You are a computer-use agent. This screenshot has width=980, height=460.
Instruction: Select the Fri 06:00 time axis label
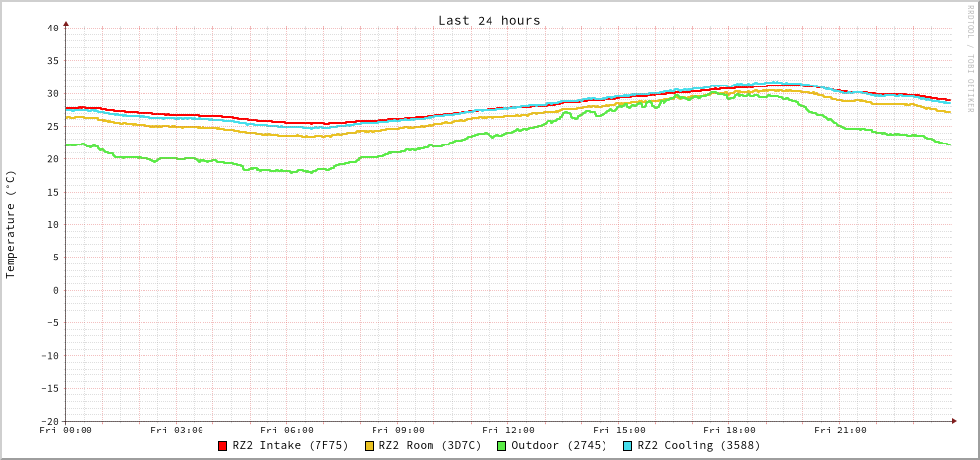point(287,431)
